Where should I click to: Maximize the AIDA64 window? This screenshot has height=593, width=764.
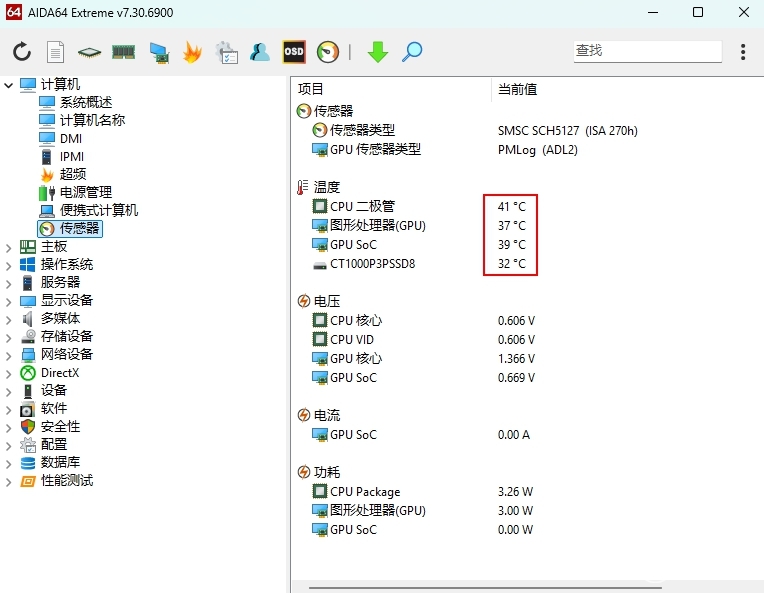click(x=698, y=12)
